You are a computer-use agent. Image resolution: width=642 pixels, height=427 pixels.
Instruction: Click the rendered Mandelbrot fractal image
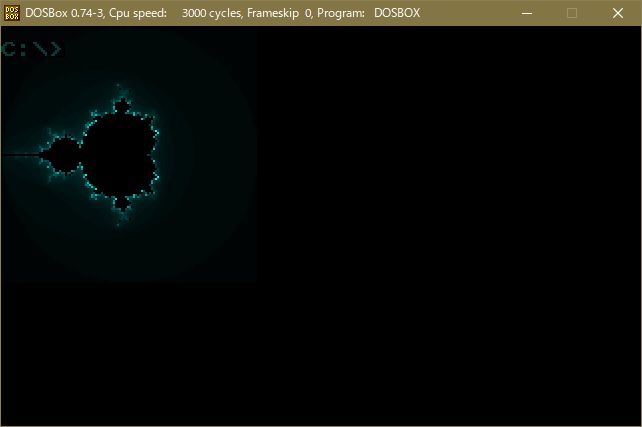point(129,156)
